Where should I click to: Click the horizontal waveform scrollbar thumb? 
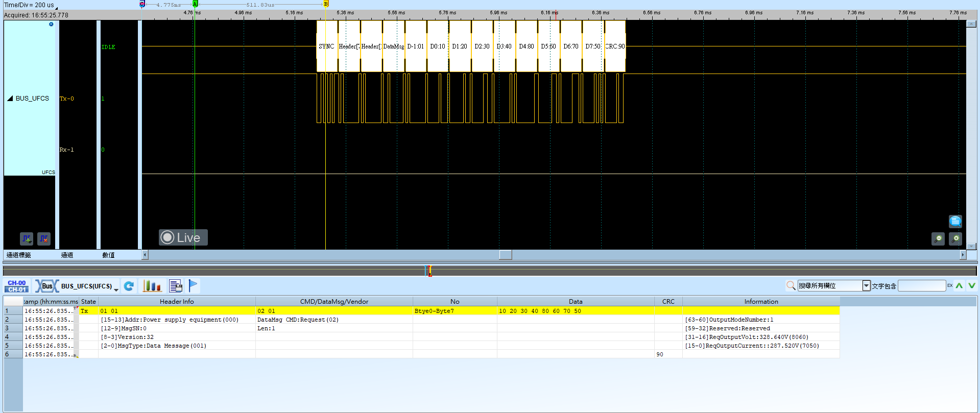coord(506,255)
